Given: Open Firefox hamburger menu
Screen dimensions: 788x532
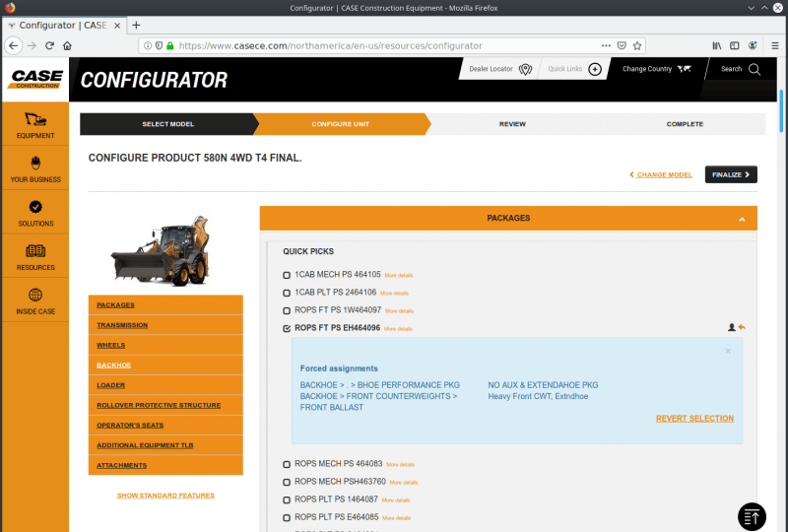Looking at the screenshot, I should 775,45.
